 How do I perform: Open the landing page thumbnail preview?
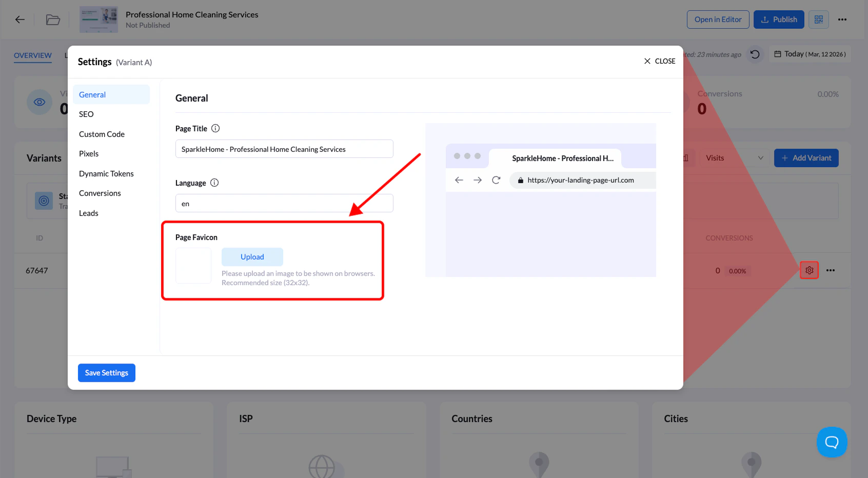[x=98, y=19]
